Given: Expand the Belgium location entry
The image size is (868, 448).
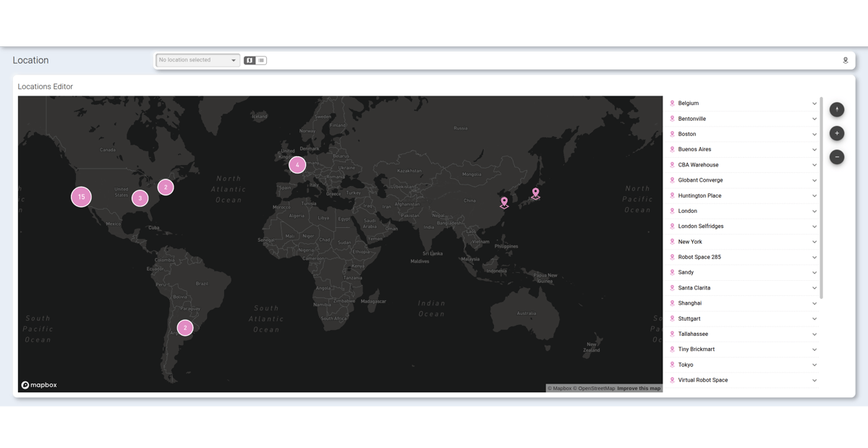Looking at the screenshot, I should click(814, 103).
